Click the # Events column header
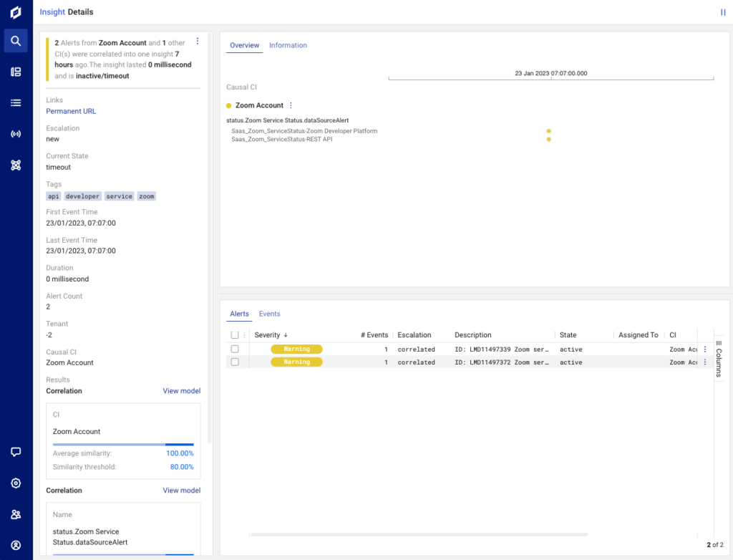 click(374, 335)
